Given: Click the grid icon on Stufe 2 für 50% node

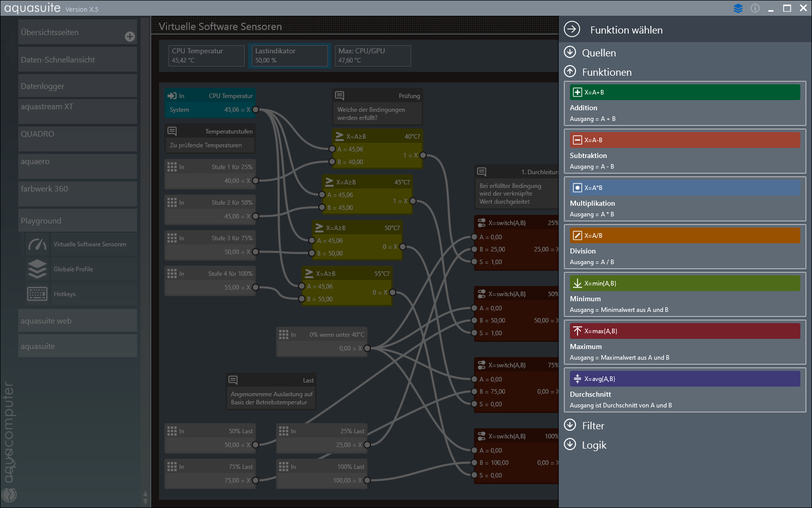Looking at the screenshot, I should (x=172, y=202).
